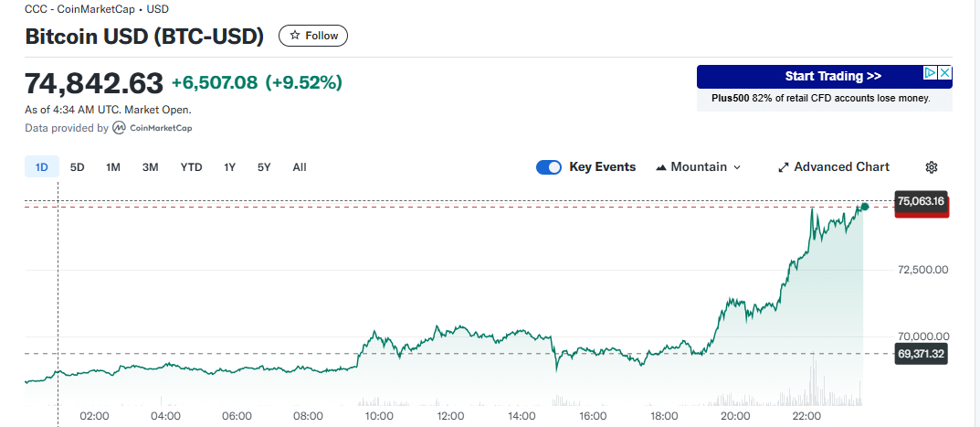Click the current price dot on chart

(x=865, y=207)
